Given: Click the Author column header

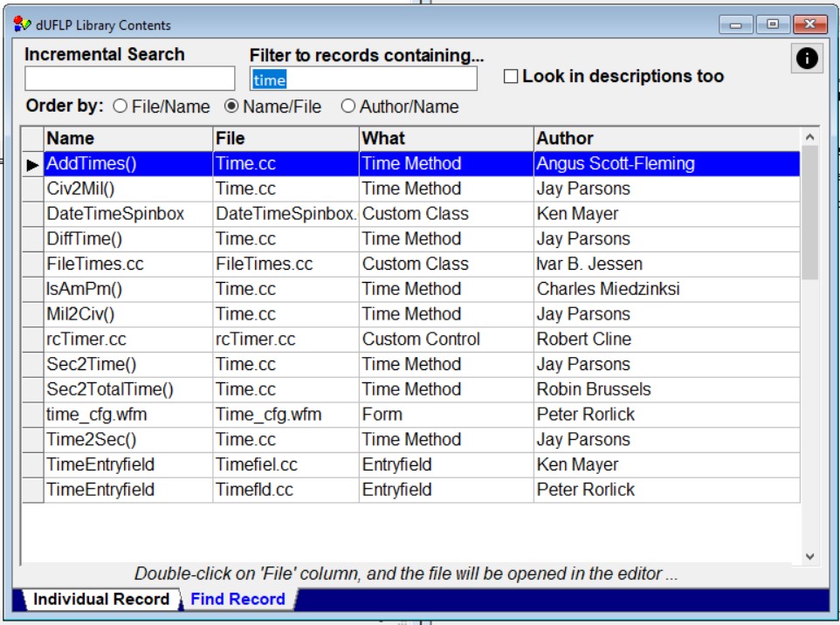Looking at the screenshot, I should [x=665, y=138].
